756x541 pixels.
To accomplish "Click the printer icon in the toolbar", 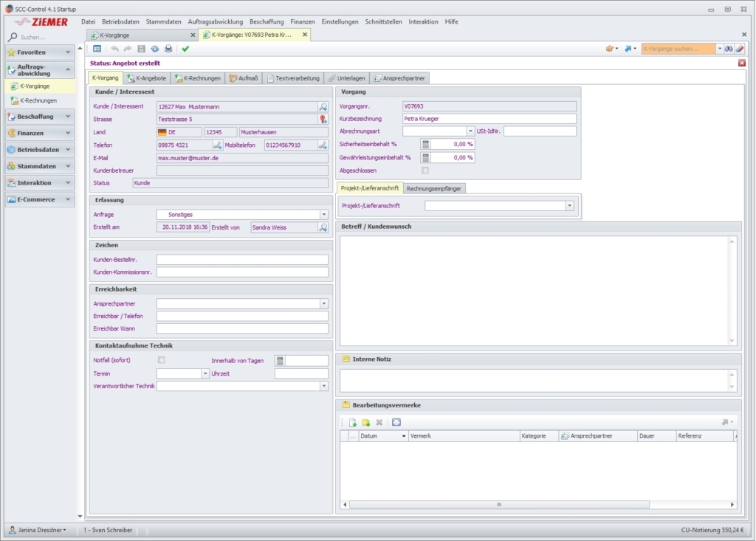I will [x=168, y=49].
